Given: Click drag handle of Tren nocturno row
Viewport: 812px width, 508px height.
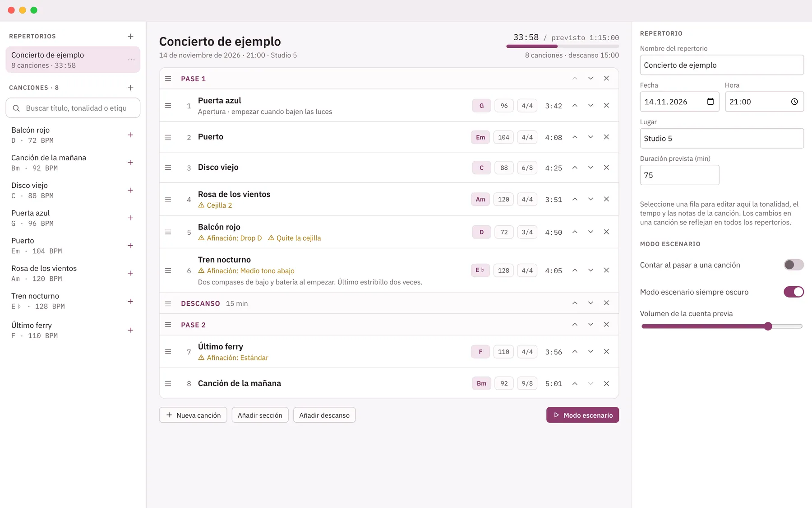Looking at the screenshot, I should 168,270.
